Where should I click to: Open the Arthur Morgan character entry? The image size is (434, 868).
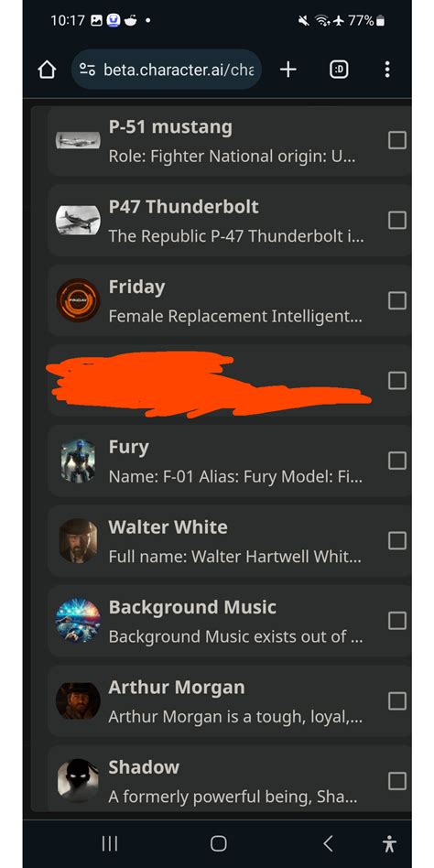point(229,700)
